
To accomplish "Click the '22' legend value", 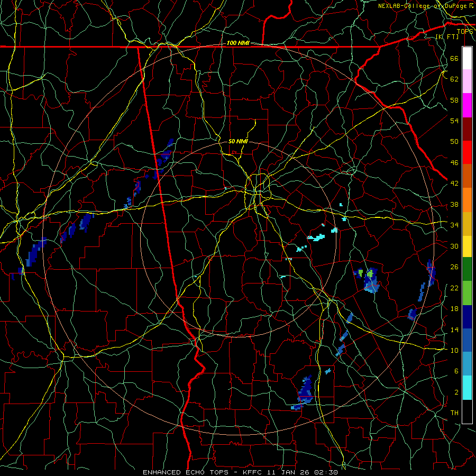I will [454, 288].
